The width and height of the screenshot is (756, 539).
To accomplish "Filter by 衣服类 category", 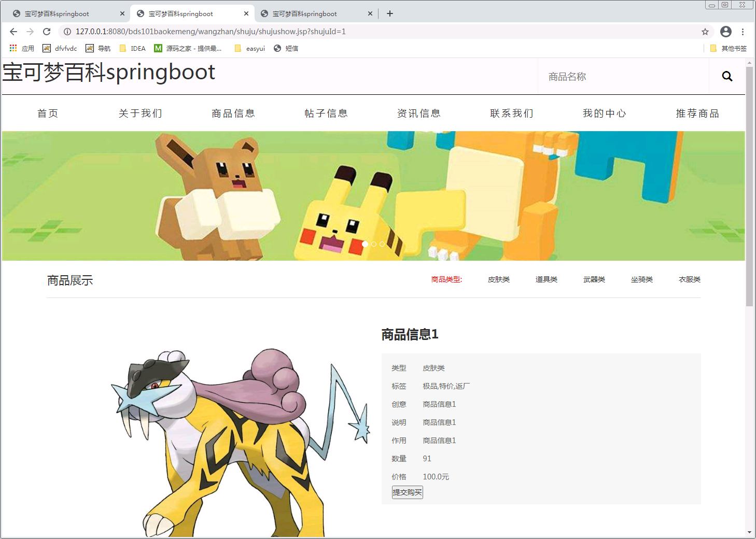I will pyautogui.click(x=690, y=279).
